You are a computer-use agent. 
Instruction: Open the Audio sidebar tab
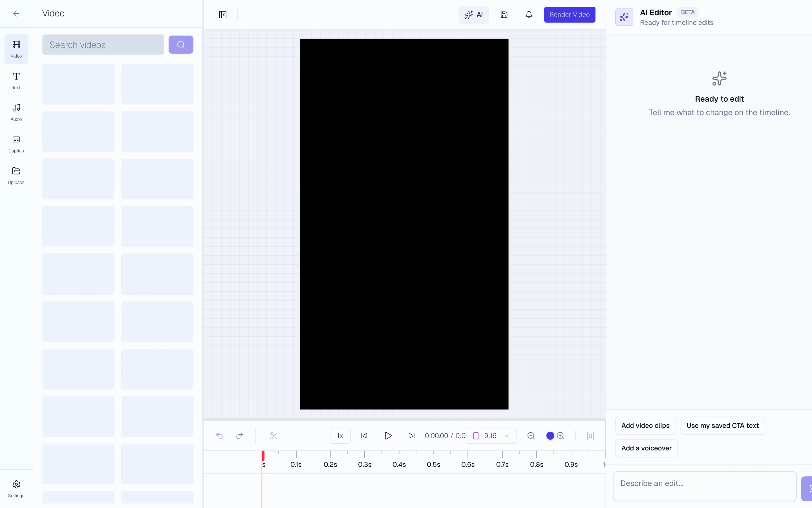16,112
